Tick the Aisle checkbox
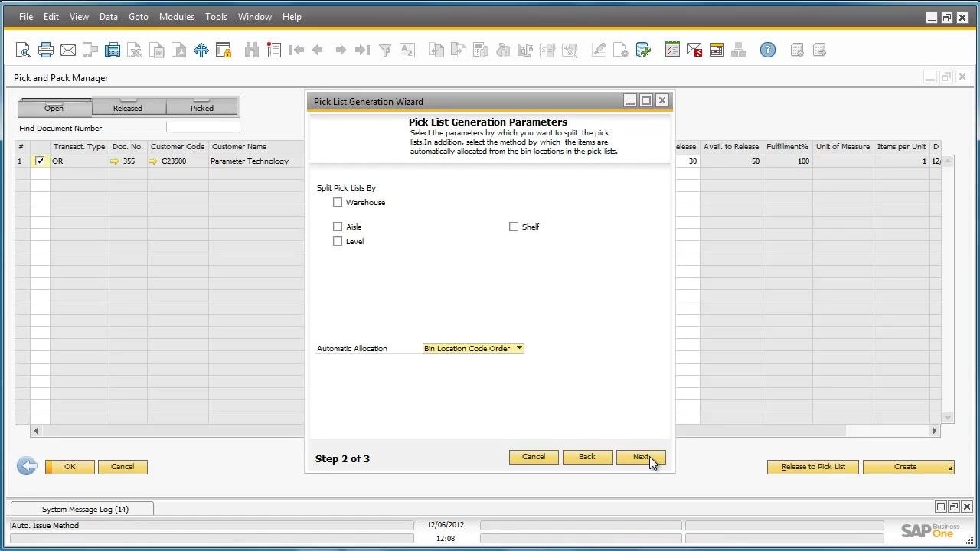980x551 pixels. pos(338,227)
